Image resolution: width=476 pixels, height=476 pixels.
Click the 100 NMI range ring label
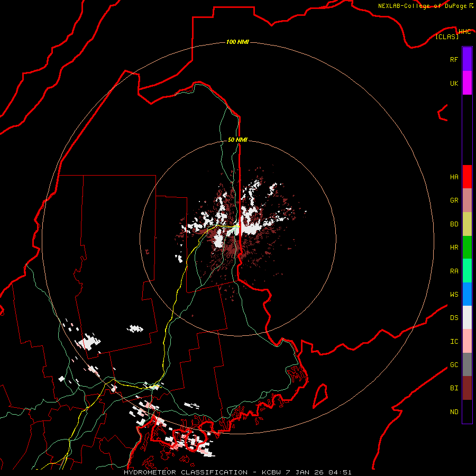237,42
